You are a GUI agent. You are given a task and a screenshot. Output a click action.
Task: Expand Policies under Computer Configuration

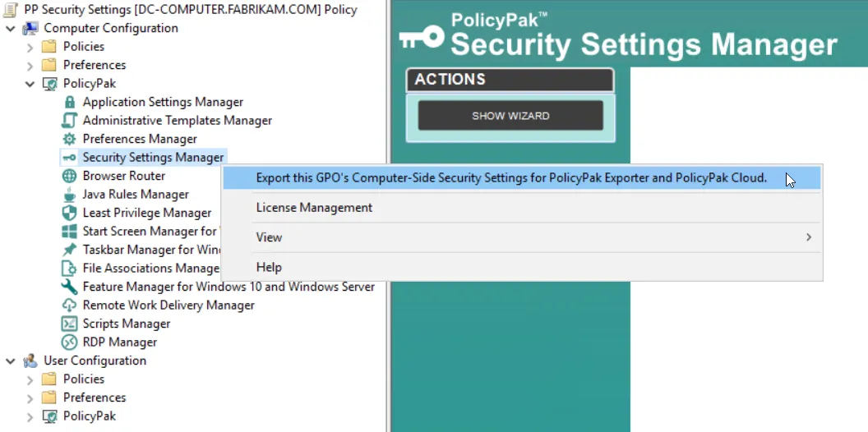click(x=30, y=47)
